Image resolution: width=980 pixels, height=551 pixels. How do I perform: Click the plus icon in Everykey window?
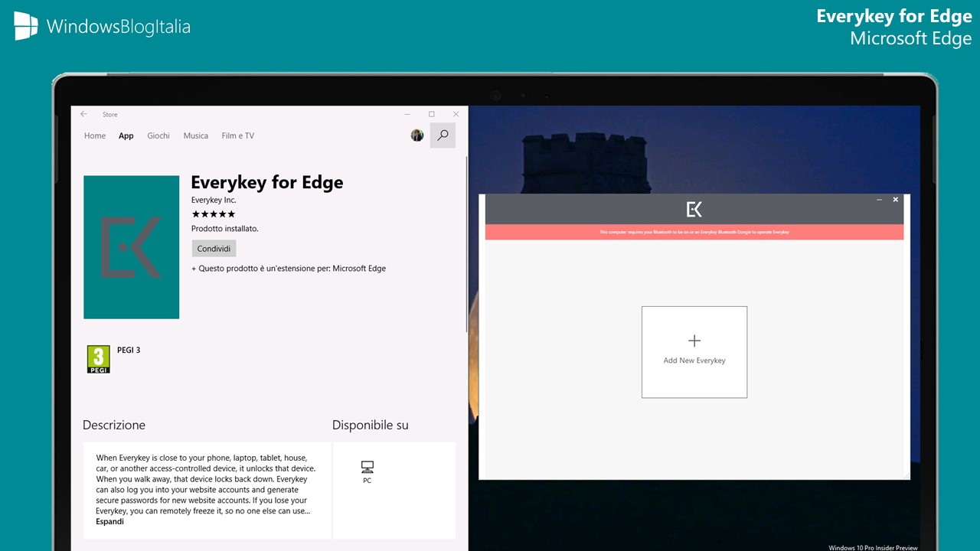(x=694, y=341)
